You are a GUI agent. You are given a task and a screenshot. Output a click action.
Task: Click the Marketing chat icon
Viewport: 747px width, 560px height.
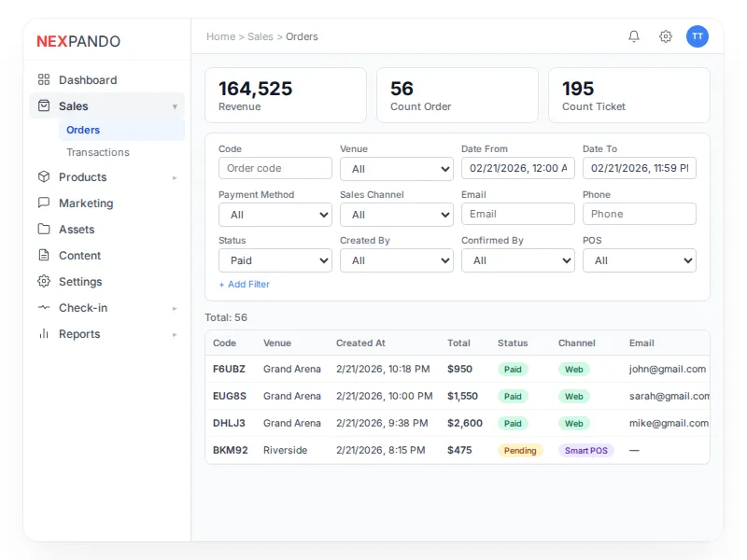[x=44, y=203]
